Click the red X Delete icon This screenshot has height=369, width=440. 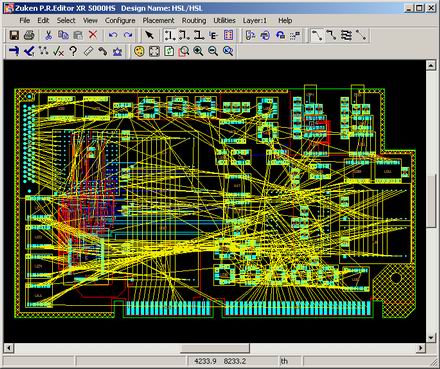(93, 35)
